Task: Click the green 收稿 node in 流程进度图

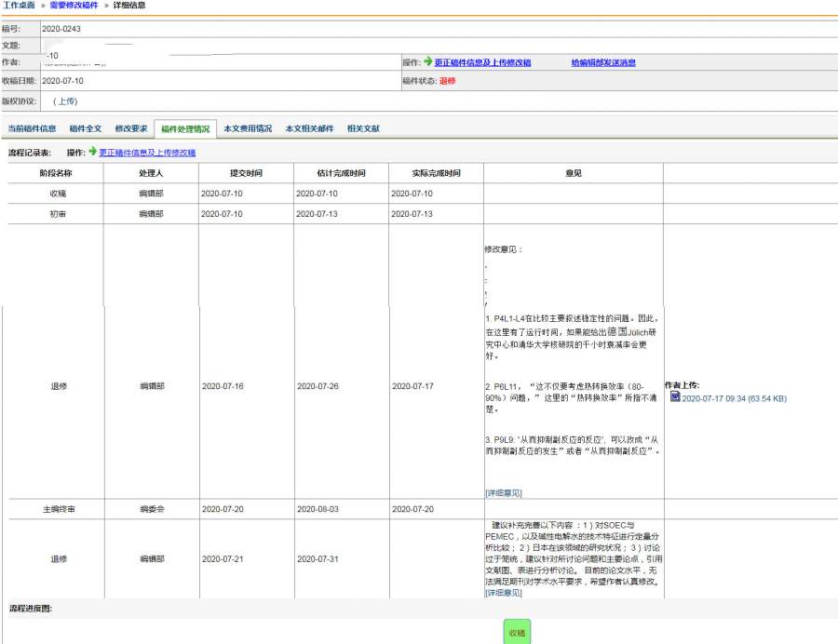Action: 517,632
